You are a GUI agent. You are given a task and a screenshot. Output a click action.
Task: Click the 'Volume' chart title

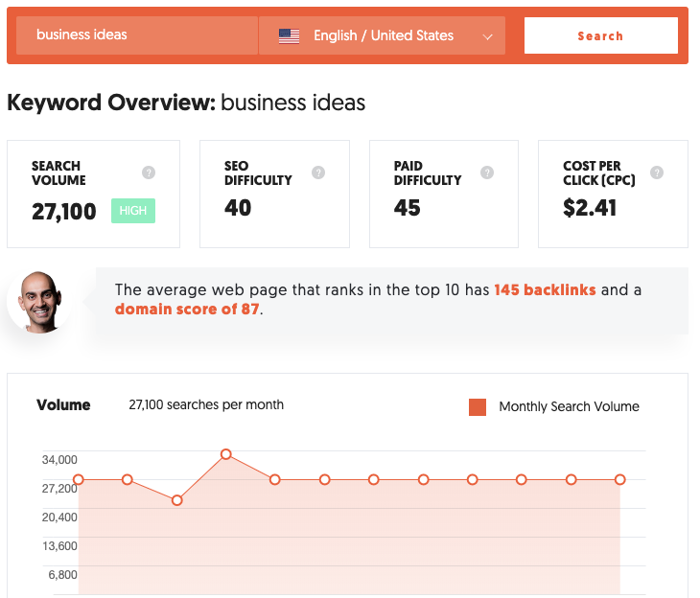[x=63, y=404]
